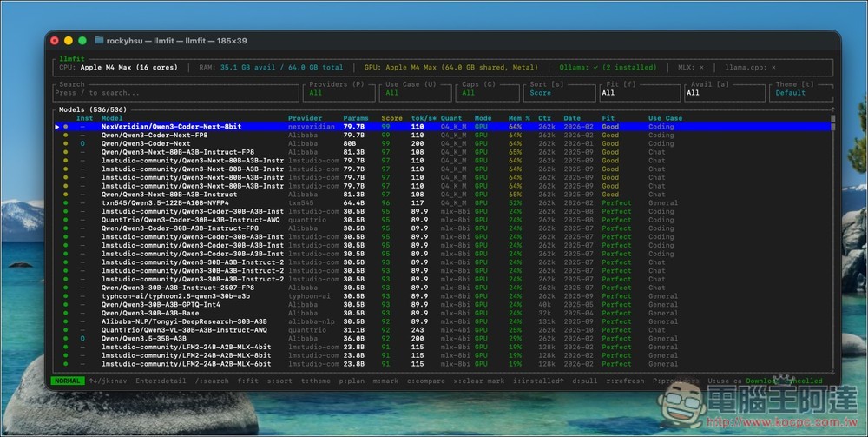Select the Qwen/Qwen3-30B-A3B-GPTQ-Int4 row
868x437 pixels.
tap(161, 305)
